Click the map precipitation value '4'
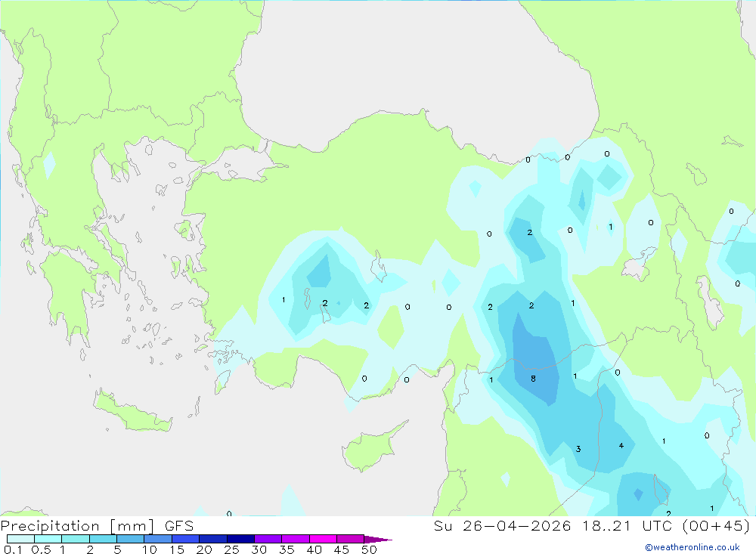This screenshot has height=554, width=756. (621, 445)
